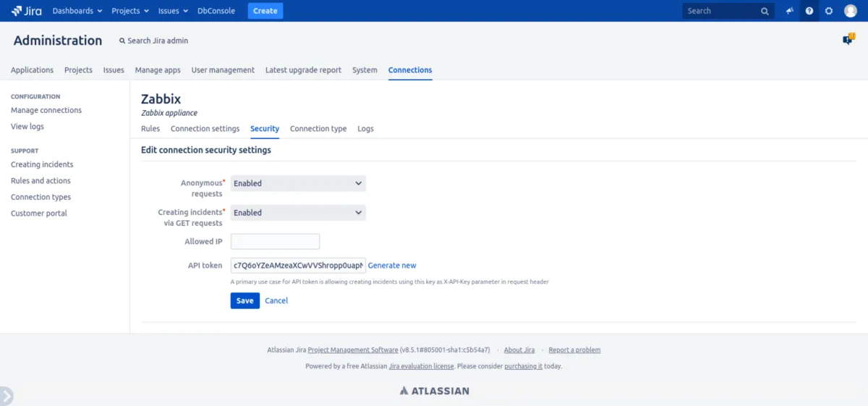Open the Creating incidents via GET dropdown
Screen dimensions: 868x406
298,213
